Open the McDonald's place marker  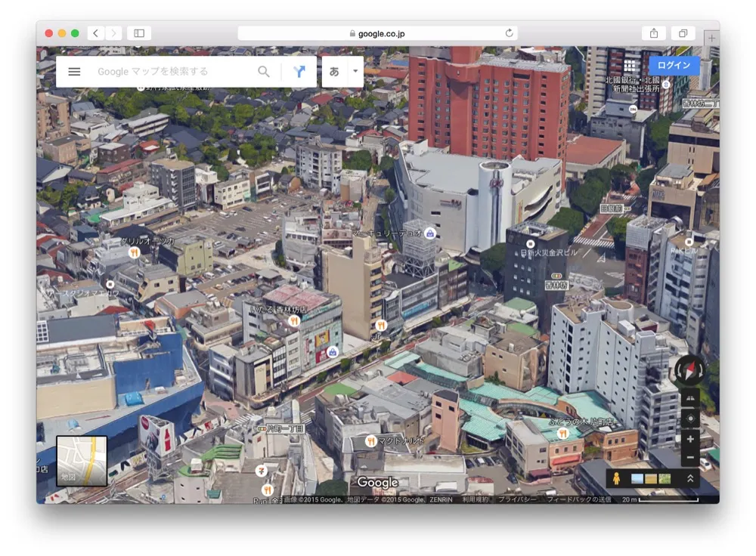370,440
